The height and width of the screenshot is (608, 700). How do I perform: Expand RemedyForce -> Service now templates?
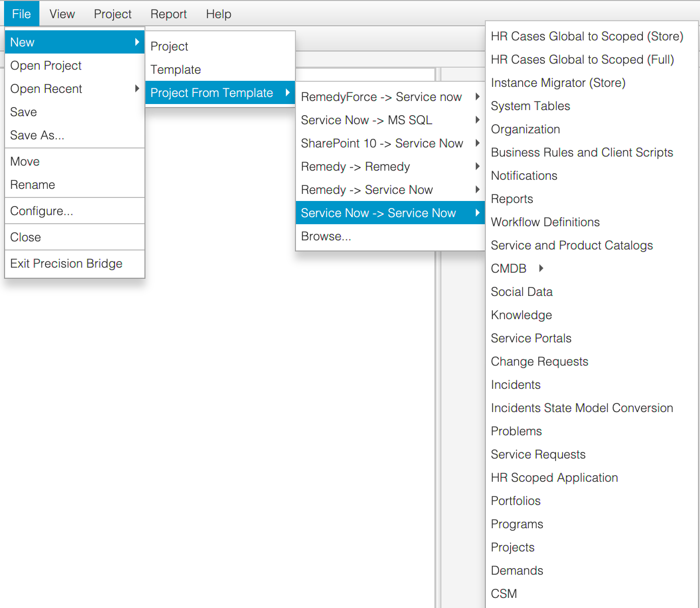pyautogui.click(x=390, y=96)
